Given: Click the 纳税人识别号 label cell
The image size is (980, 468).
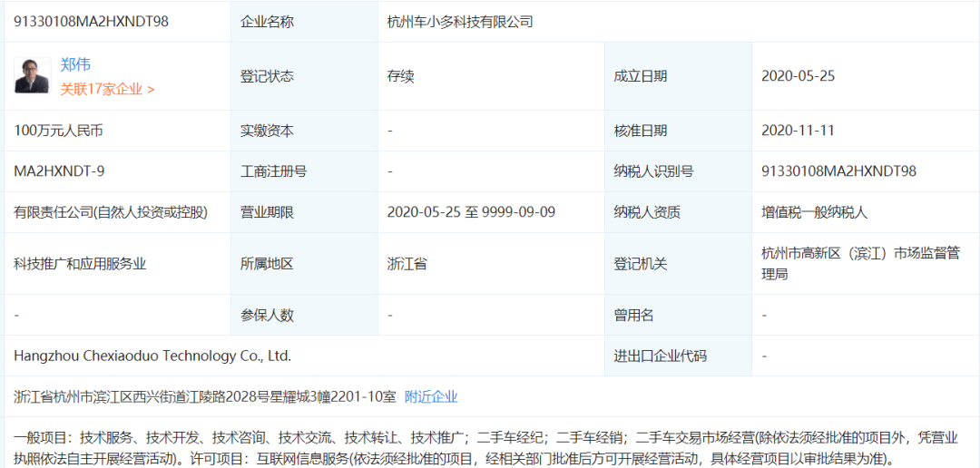Looking at the screenshot, I should [x=678, y=171].
